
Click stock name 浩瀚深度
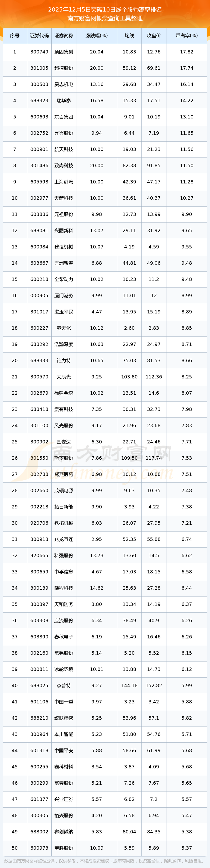pyautogui.click(x=64, y=344)
